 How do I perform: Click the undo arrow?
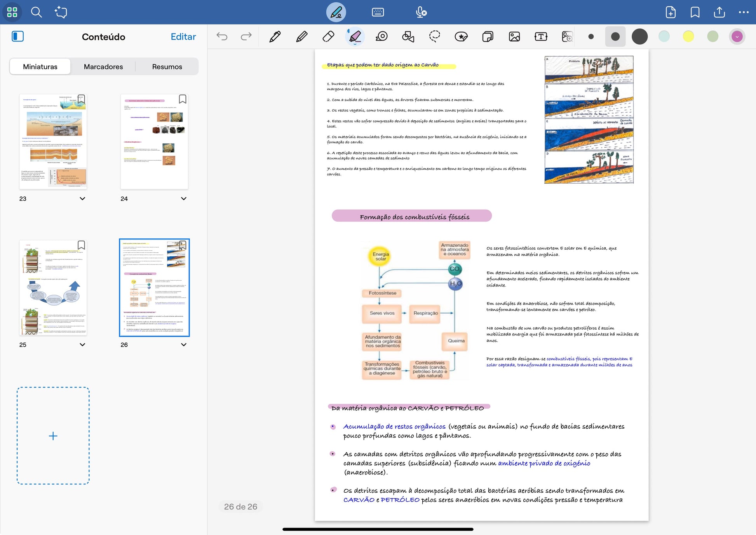click(x=222, y=36)
